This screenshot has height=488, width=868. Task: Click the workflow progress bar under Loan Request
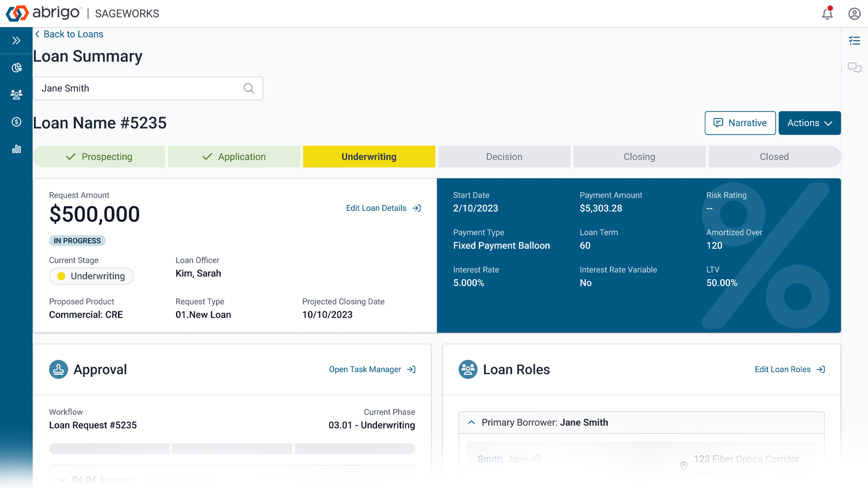click(232, 449)
